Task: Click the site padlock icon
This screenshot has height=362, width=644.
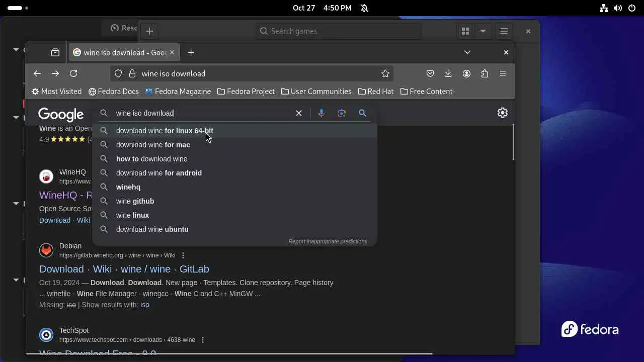Action: [x=132, y=73]
